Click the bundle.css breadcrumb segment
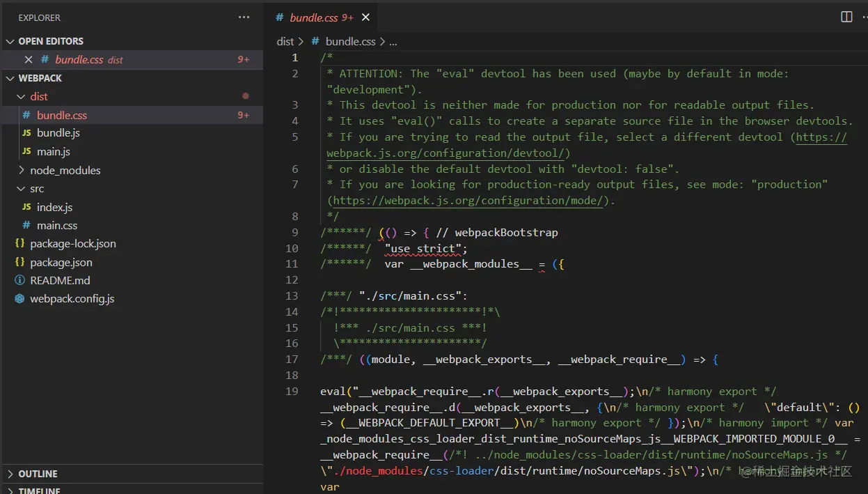 (x=350, y=41)
